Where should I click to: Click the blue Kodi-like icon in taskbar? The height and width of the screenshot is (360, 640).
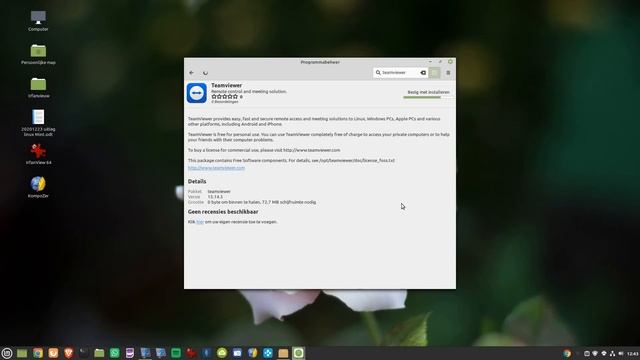click(268, 353)
